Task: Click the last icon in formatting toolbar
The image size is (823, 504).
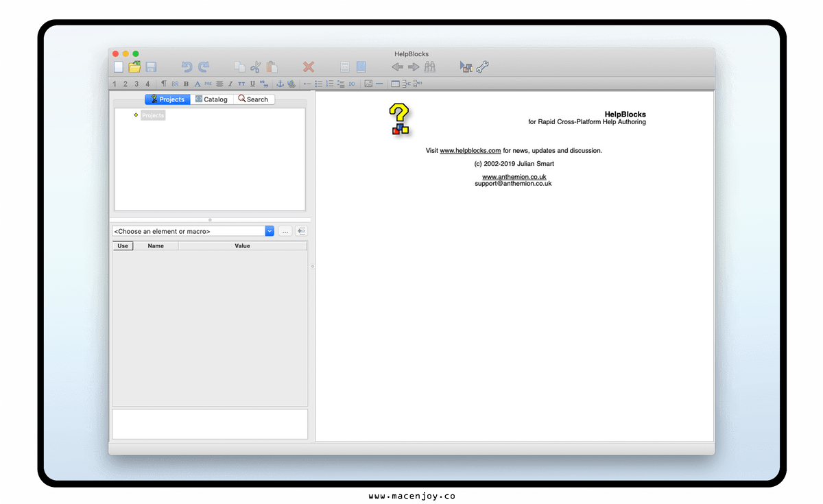Action: point(418,84)
